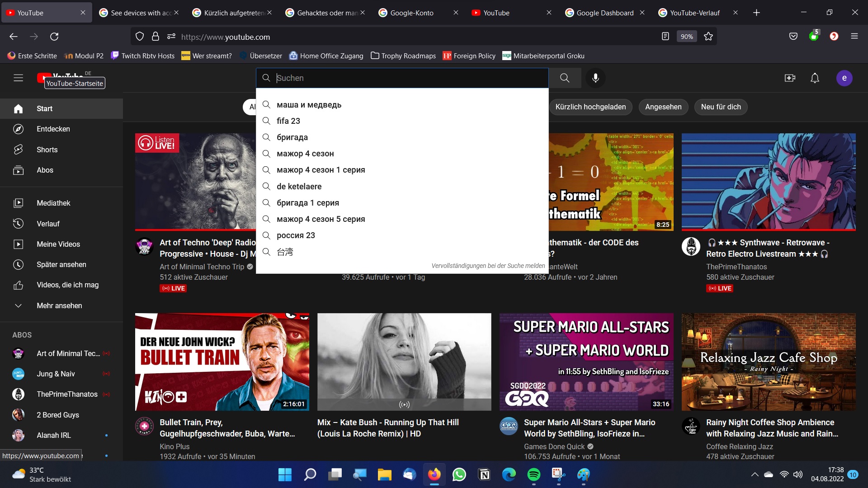
Task: Open Mediathek library in the sidebar
Action: coord(61,203)
